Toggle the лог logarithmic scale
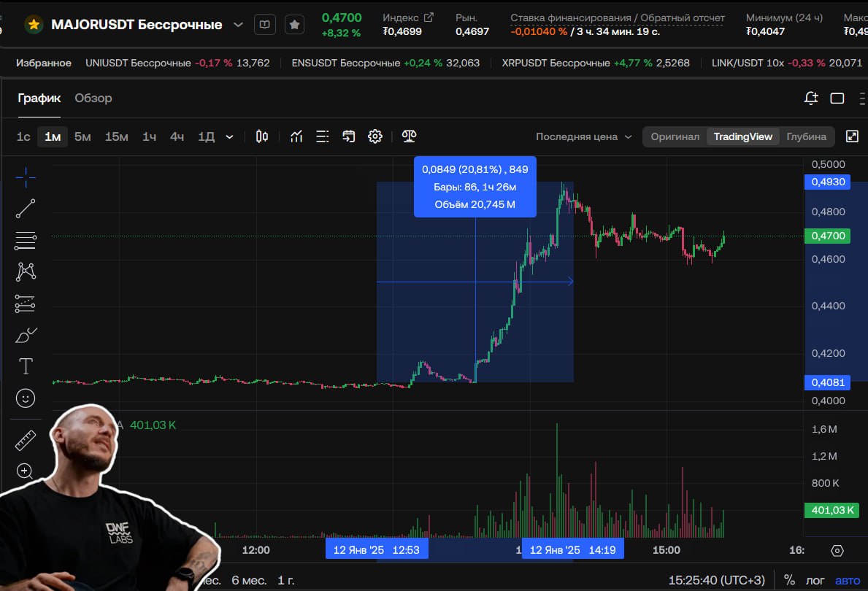868x591 pixels. pos(815,581)
